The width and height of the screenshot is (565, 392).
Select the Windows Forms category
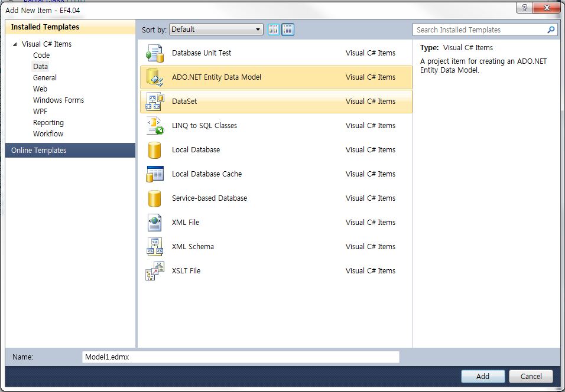[x=59, y=100]
